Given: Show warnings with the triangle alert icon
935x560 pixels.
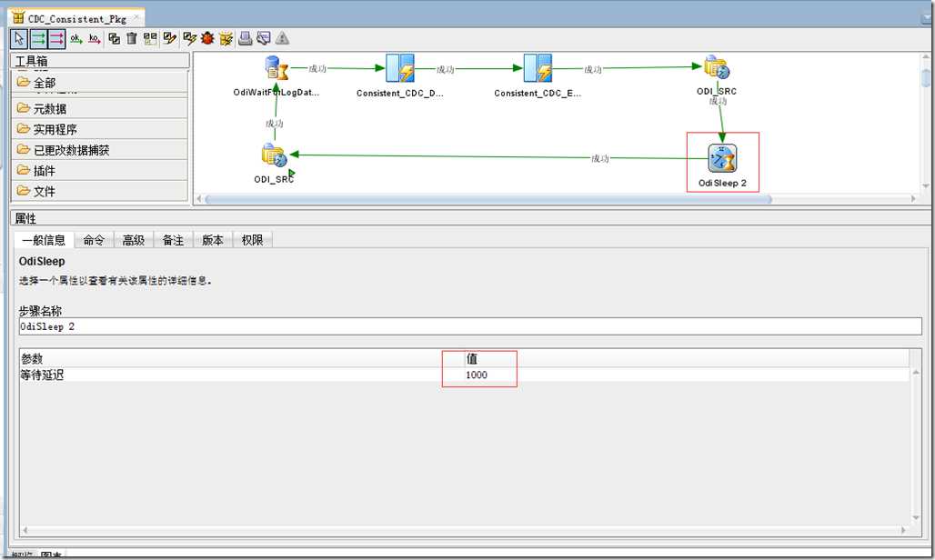Looking at the screenshot, I should point(282,39).
